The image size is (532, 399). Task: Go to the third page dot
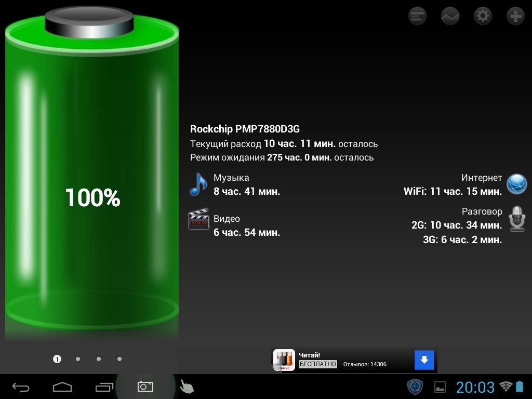tap(99, 358)
